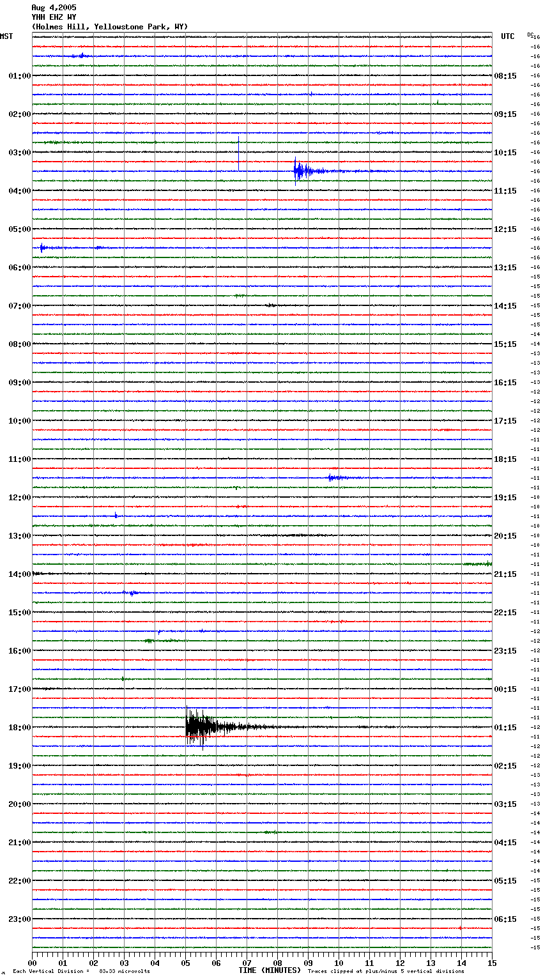
Task: Click the Traces clipped at plus/minus note
Action: click(x=386, y=971)
